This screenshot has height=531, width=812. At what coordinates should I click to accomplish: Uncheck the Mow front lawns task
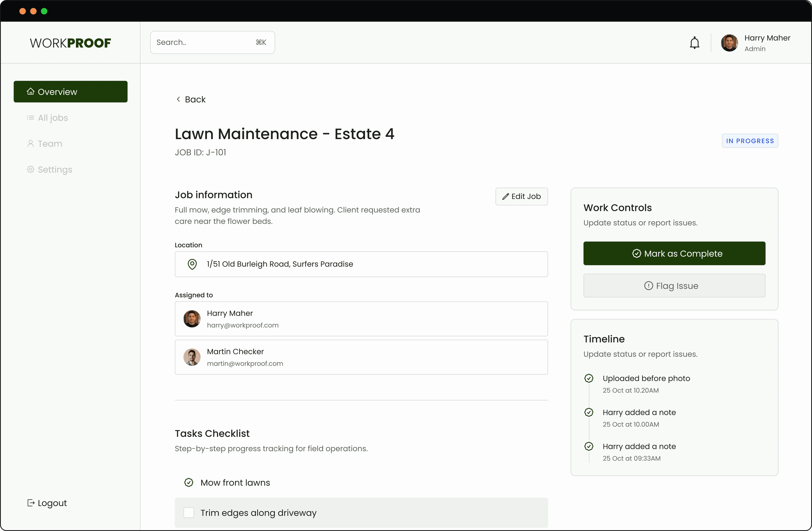click(x=189, y=482)
